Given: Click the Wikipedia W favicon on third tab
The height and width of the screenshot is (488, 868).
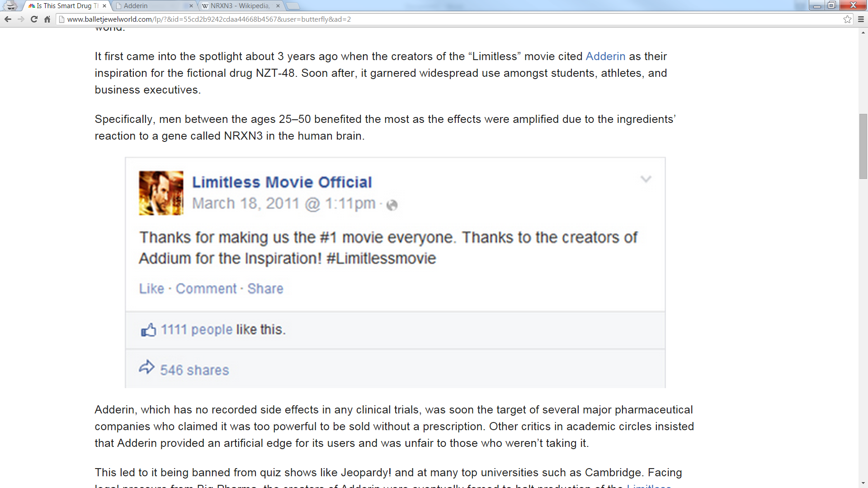Looking at the screenshot, I should pos(205,6).
